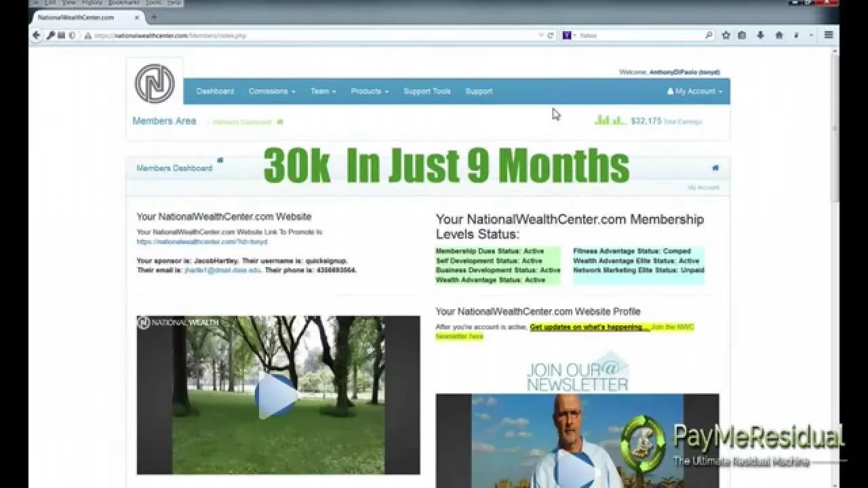Go to the browser Home icon
The width and height of the screenshot is (868, 488).
click(778, 35)
